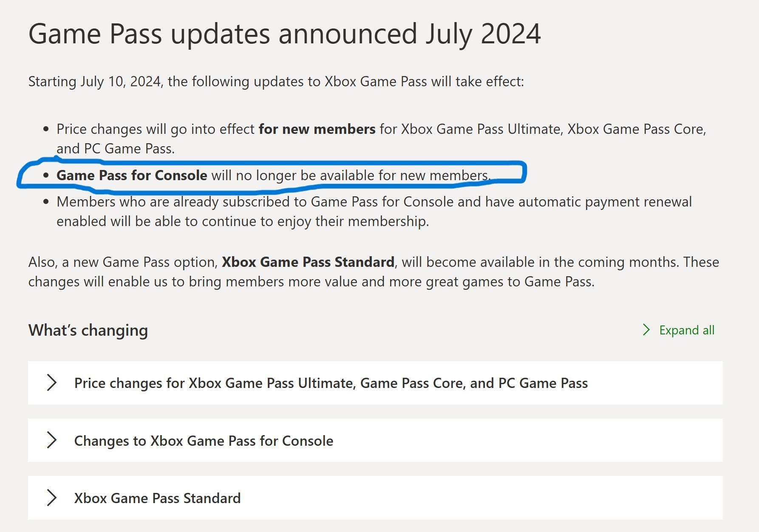Expand the Changes to Xbox Game Pass for Console section
This screenshot has height=532, width=759.
click(203, 441)
